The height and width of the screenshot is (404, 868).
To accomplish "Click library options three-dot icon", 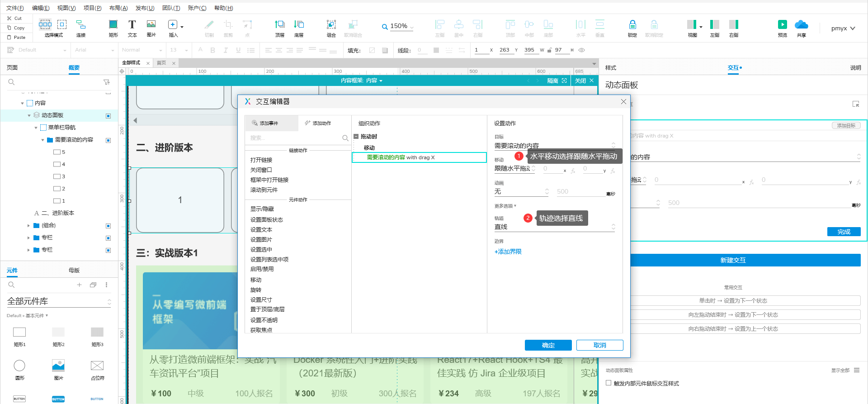I will tap(107, 285).
